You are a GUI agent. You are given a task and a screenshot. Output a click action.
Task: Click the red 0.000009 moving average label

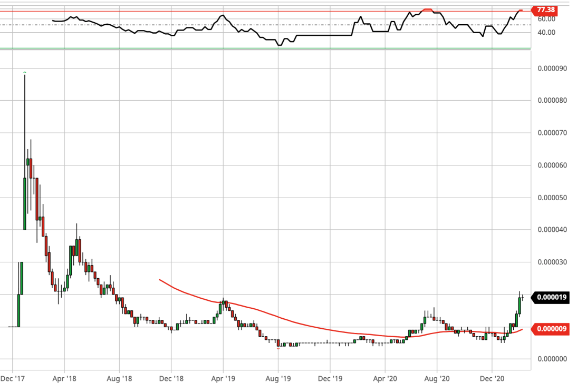(x=551, y=329)
